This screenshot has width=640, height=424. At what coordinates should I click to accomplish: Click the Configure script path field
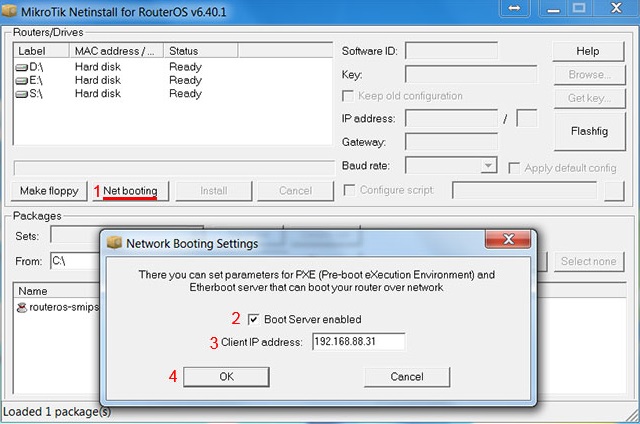524,191
